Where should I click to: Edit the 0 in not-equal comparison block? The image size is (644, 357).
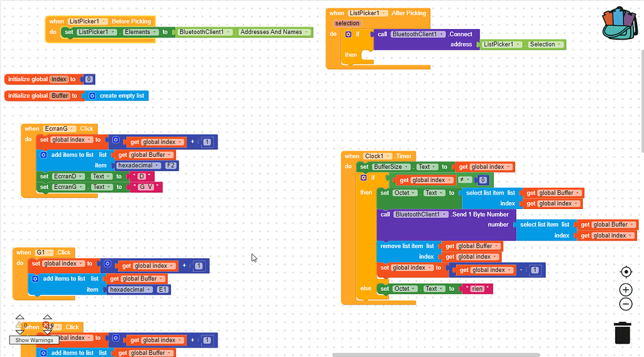pyautogui.click(x=483, y=179)
